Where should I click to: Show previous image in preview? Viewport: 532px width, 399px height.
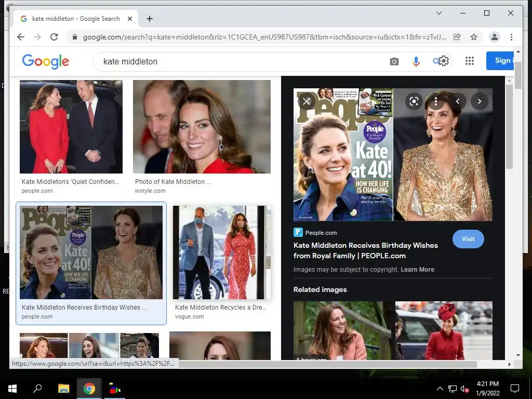pos(458,101)
